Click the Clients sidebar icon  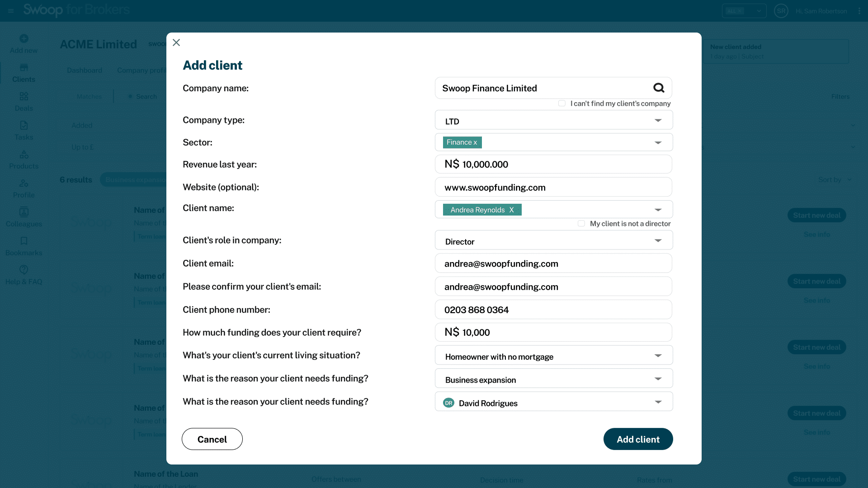click(24, 68)
